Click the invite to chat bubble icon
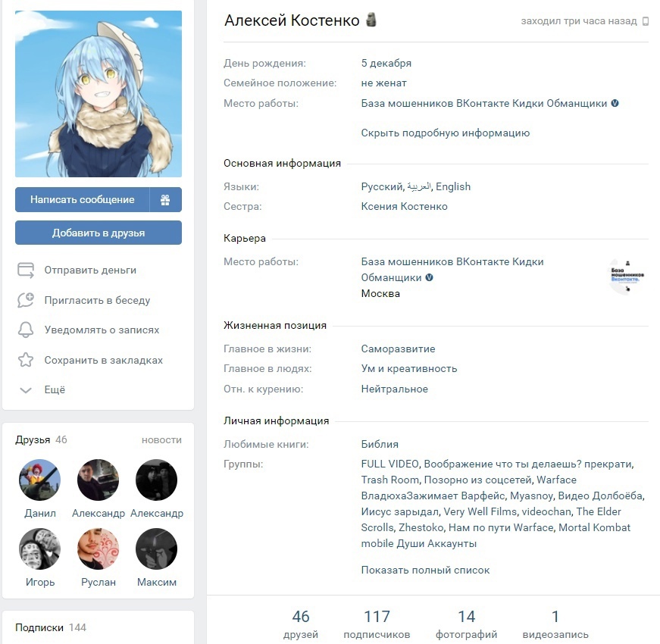Viewport: 660px width, 644px height. pyautogui.click(x=26, y=300)
